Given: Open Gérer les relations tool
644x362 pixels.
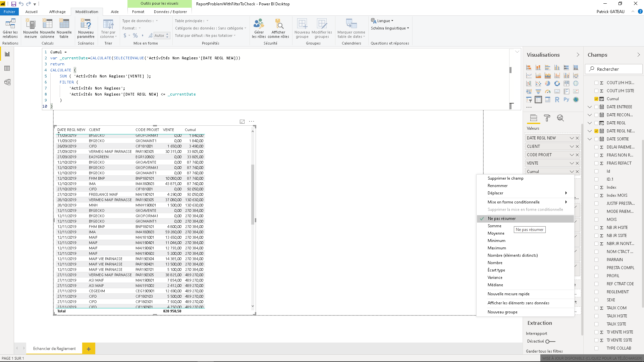Looking at the screenshot, I should 10,28.
